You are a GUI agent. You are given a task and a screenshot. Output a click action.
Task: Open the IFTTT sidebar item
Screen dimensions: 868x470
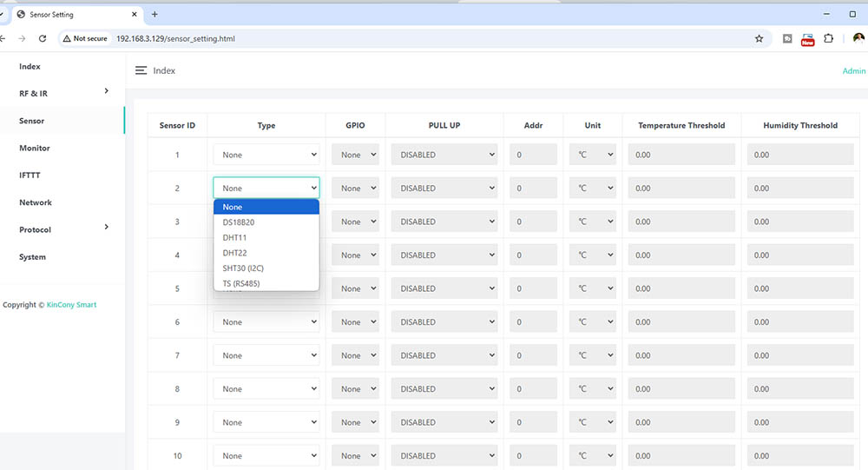30,175
